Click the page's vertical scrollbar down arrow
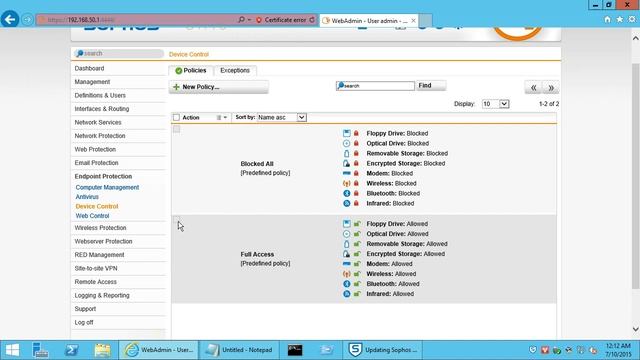This screenshot has height=360, width=640. 636,329
